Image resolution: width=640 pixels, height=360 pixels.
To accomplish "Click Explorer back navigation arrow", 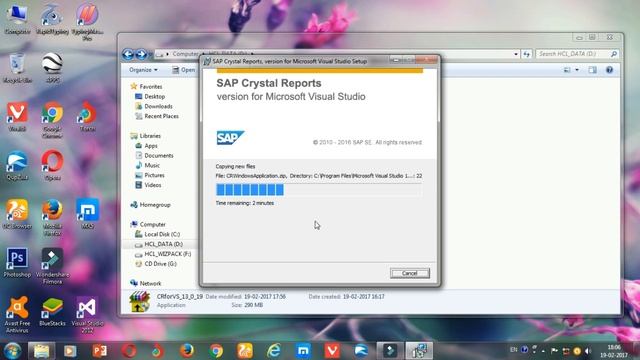I will pos(128,54).
